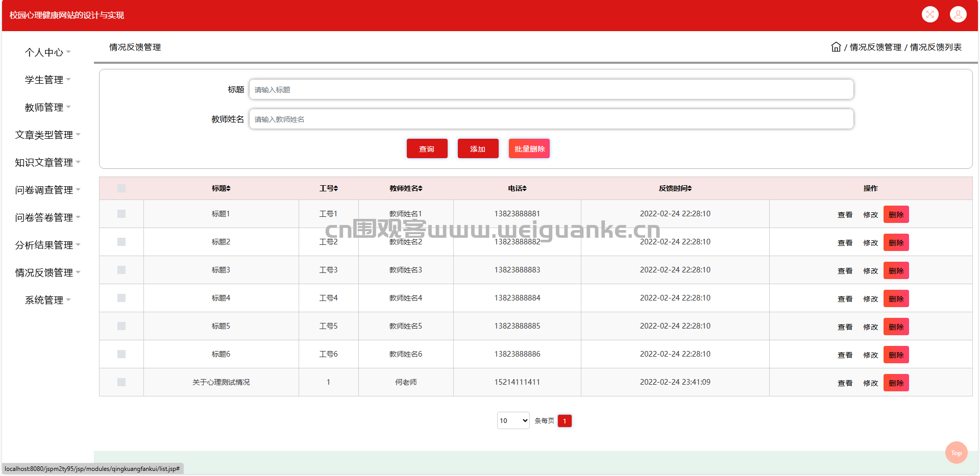Go to pagination page 1
The height and width of the screenshot is (476, 980).
(x=565, y=421)
